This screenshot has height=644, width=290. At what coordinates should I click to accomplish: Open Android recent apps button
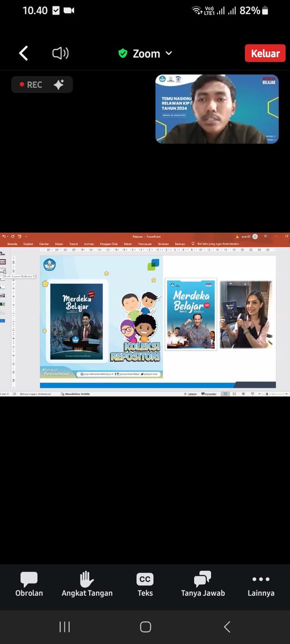pos(64,627)
